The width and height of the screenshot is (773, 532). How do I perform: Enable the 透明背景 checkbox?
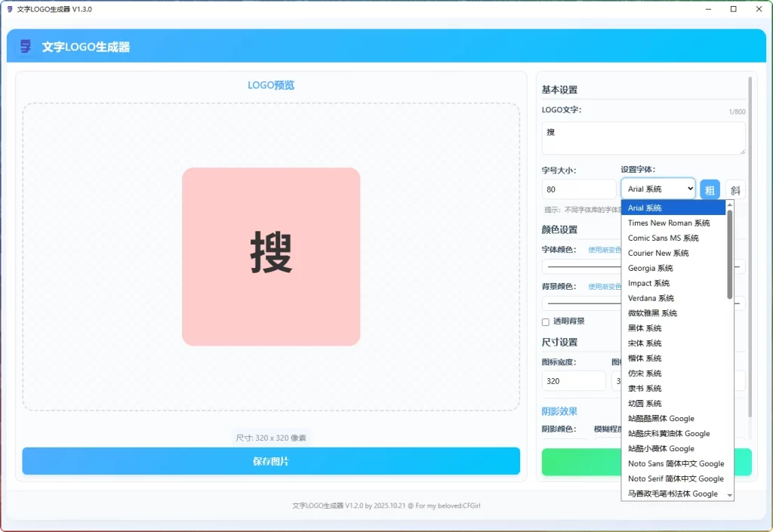[x=546, y=321]
